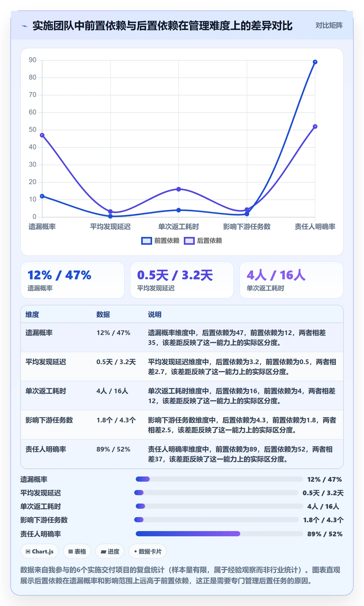
Task: Select the 数据卡片 chip
Action: [x=148, y=551]
